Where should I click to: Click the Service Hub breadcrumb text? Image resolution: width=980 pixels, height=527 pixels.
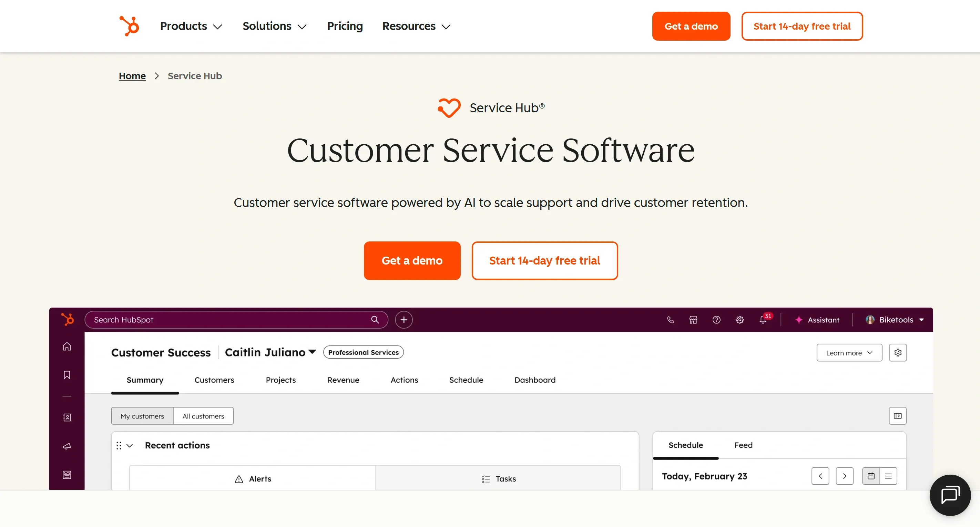(x=195, y=76)
